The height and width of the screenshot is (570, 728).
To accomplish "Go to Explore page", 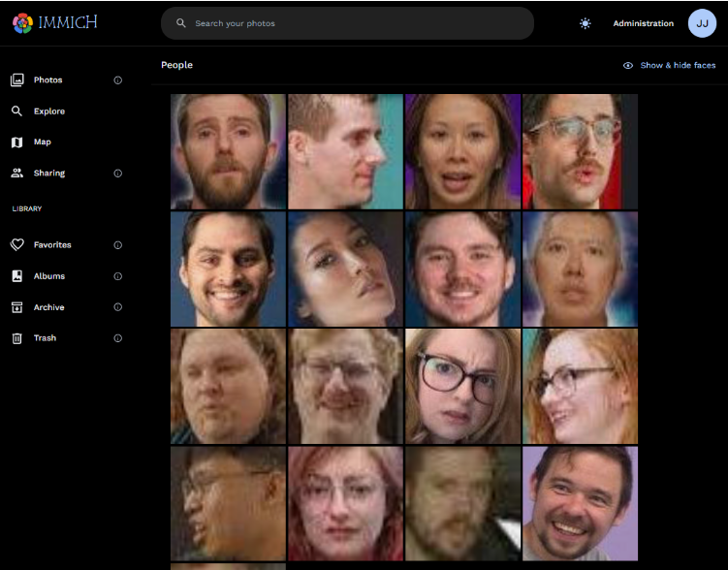I will 49,111.
